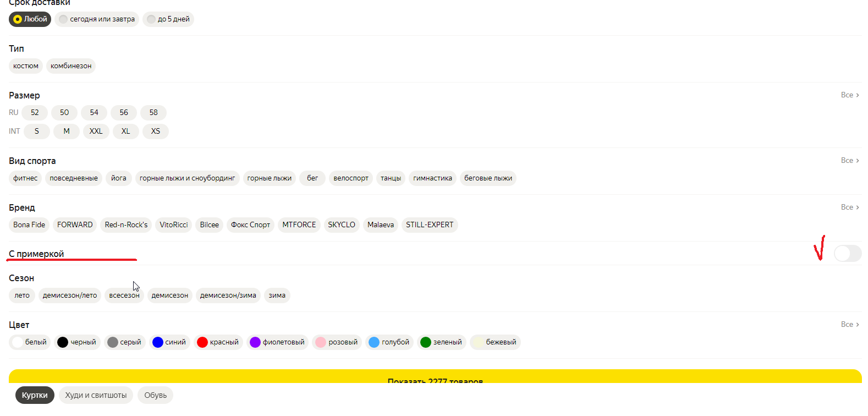Screen dimensions: 868x416
Task: Select the черный color swatch
Action: [x=77, y=342]
